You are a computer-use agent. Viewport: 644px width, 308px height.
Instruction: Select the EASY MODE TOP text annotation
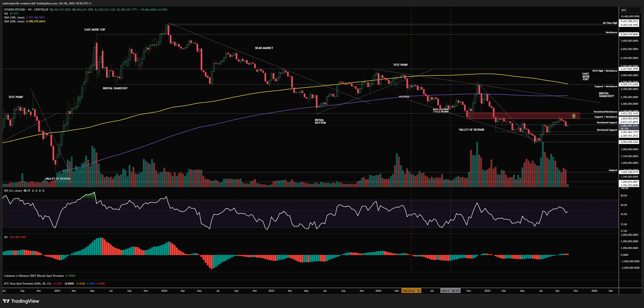(x=95, y=30)
